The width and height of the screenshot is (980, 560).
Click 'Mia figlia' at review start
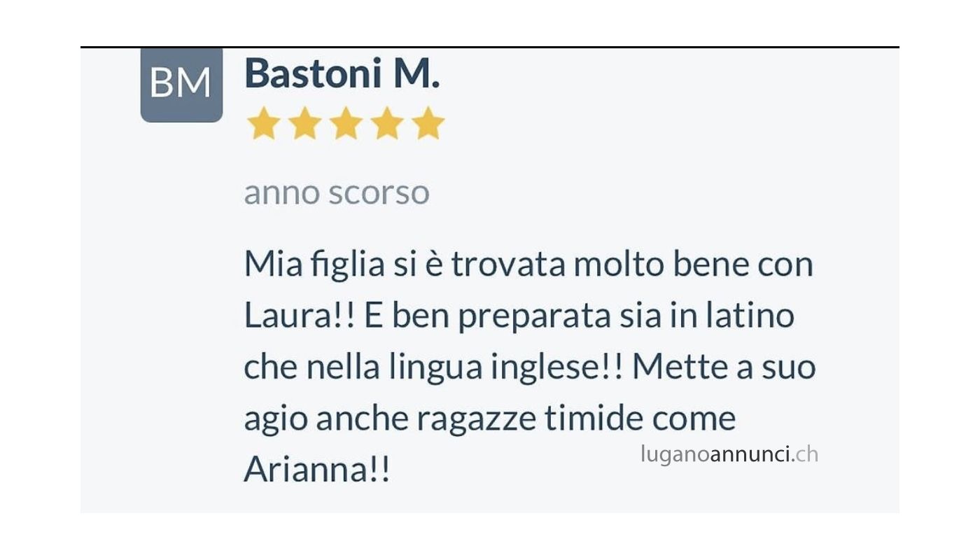(x=314, y=265)
